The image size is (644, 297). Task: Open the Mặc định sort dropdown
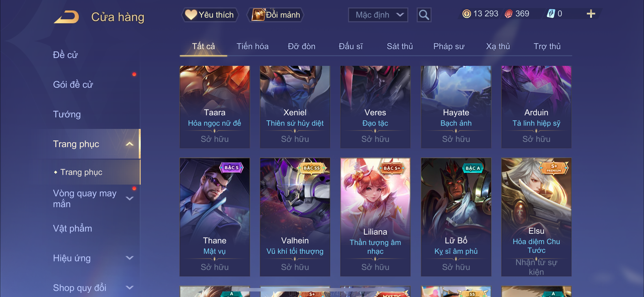(x=378, y=15)
